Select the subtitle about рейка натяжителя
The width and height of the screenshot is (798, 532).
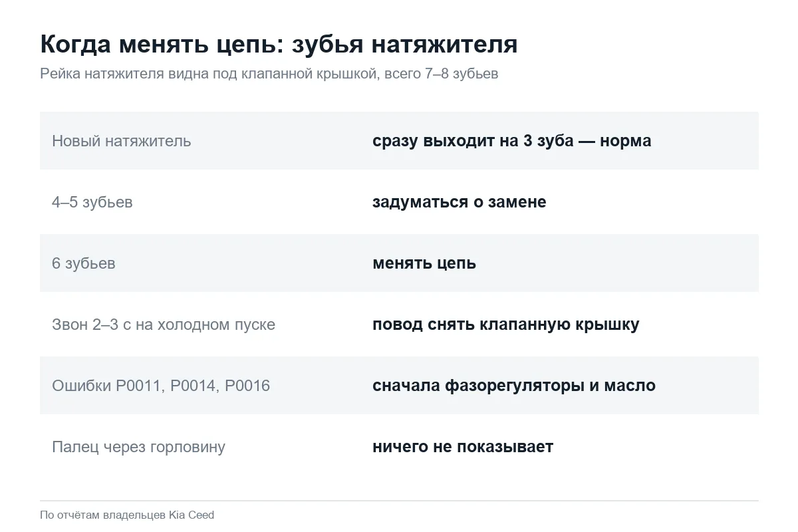click(x=269, y=74)
